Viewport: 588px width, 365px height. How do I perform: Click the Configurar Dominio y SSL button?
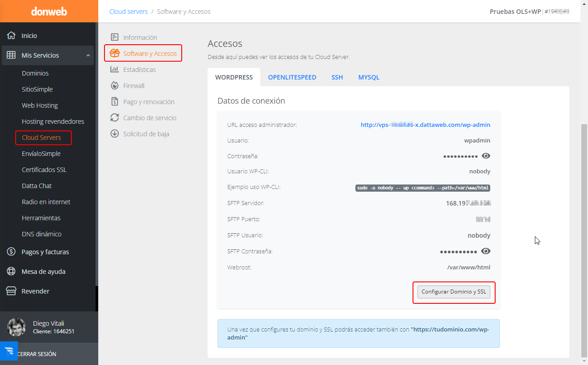tap(454, 292)
